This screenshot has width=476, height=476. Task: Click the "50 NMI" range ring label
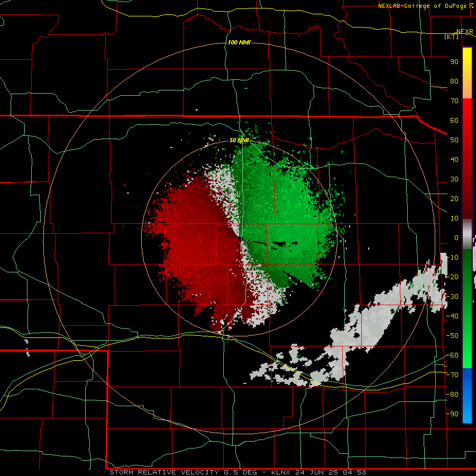pyautogui.click(x=239, y=140)
